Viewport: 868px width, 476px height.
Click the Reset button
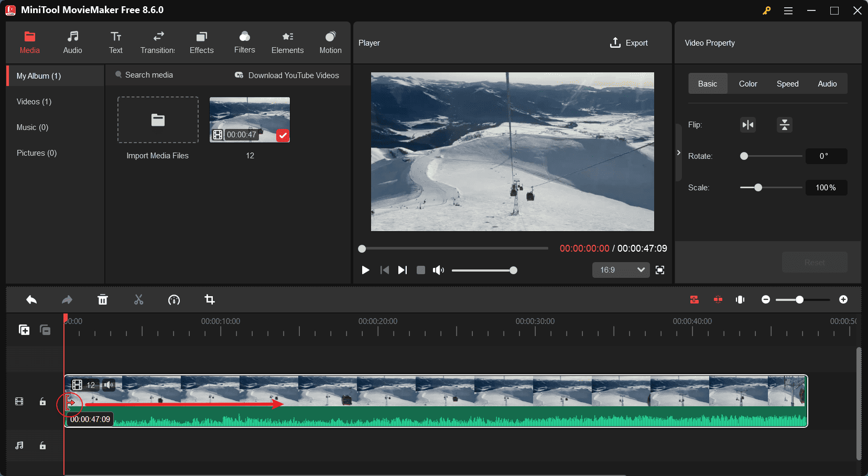[x=815, y=262]
